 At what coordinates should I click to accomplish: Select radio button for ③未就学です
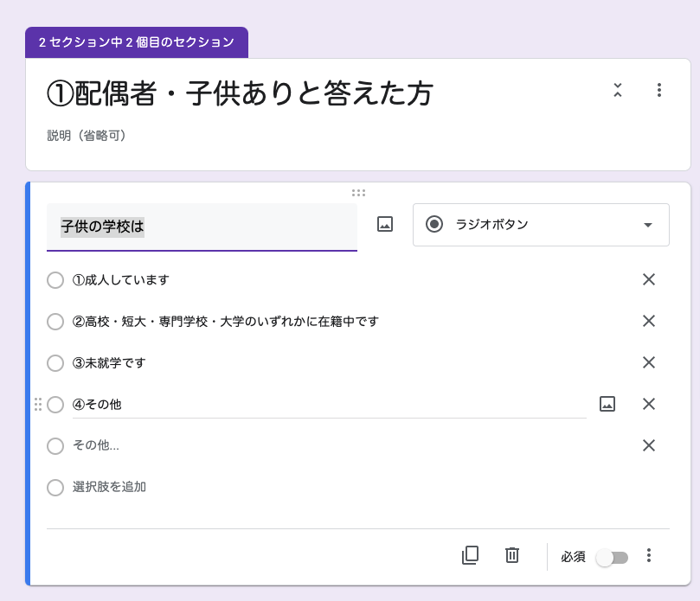55,363
